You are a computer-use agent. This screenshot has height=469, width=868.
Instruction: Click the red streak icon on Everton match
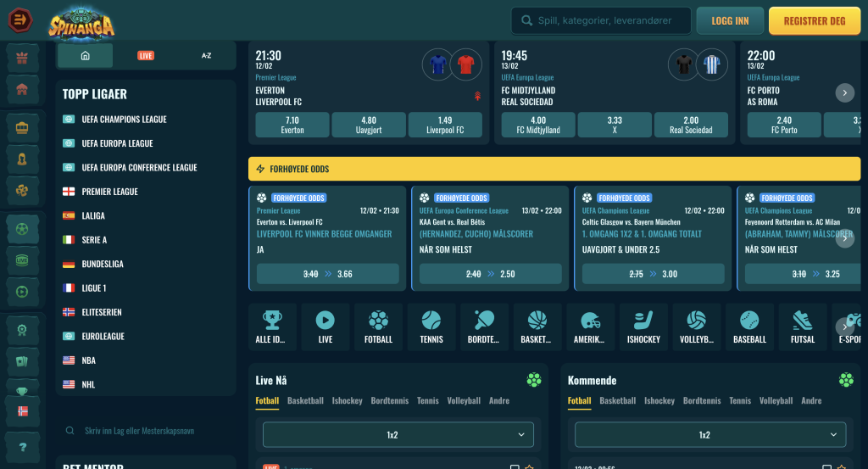point(477,97)
